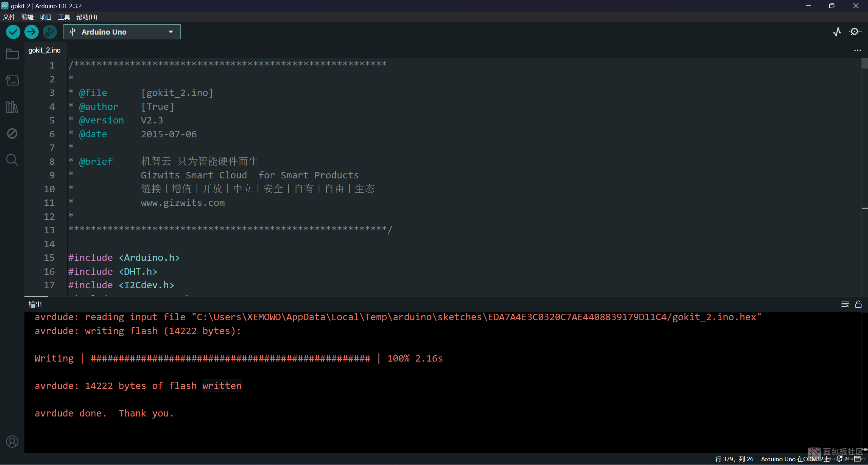The image size is (868, 465).
Task: Clear the output panel
Action: 845,304
